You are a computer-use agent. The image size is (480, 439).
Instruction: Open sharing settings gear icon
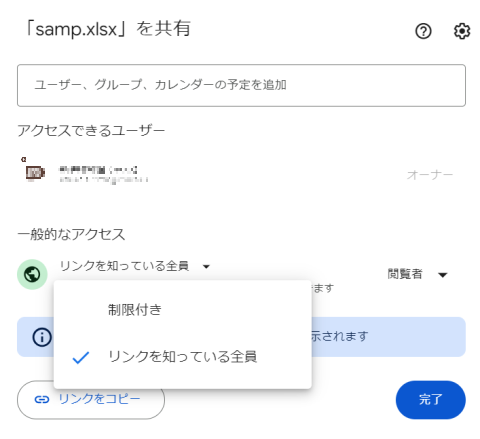462,31
